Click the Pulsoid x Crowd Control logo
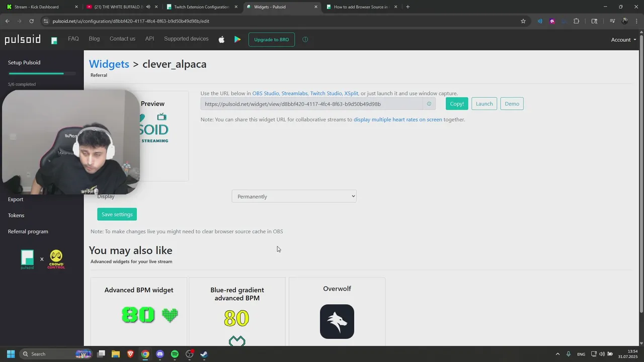 (x=43, y=259)
